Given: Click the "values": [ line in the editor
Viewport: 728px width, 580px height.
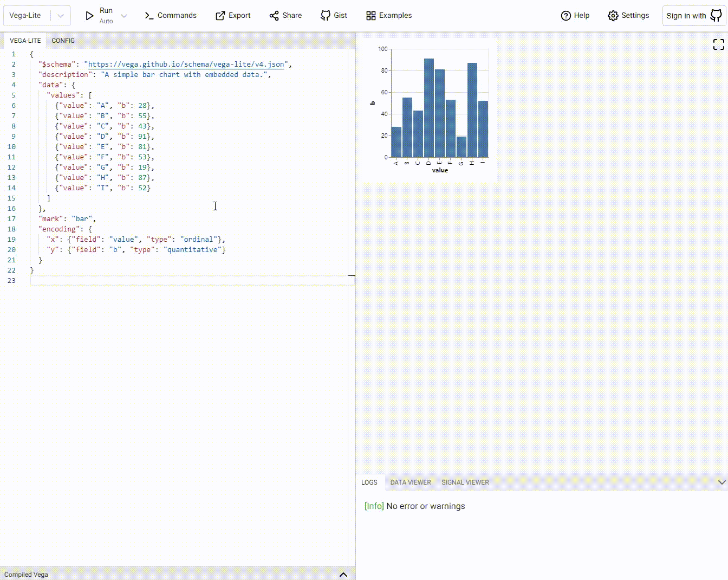Looking at the screenshot, I should 69,95.
